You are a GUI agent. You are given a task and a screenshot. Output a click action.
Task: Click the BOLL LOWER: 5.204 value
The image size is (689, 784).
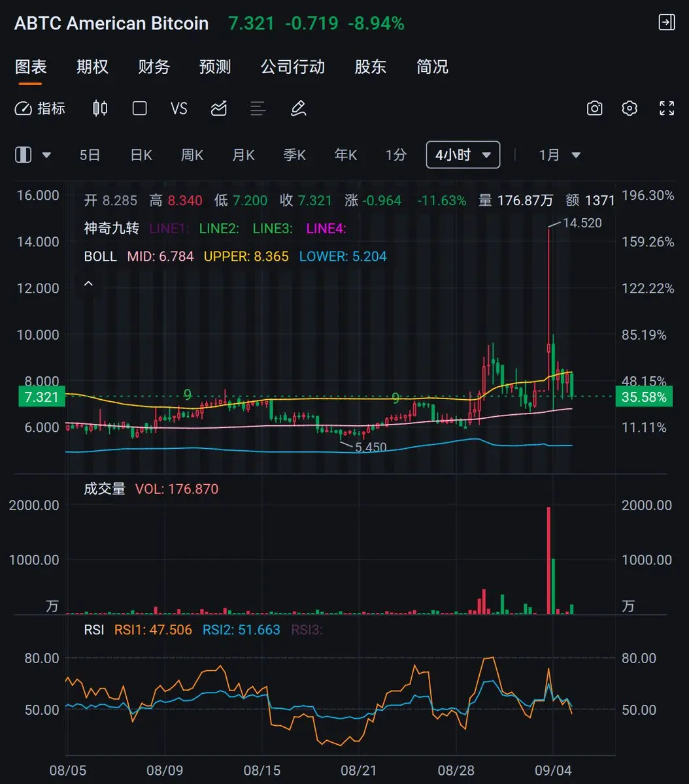click(x=343, y=256)
